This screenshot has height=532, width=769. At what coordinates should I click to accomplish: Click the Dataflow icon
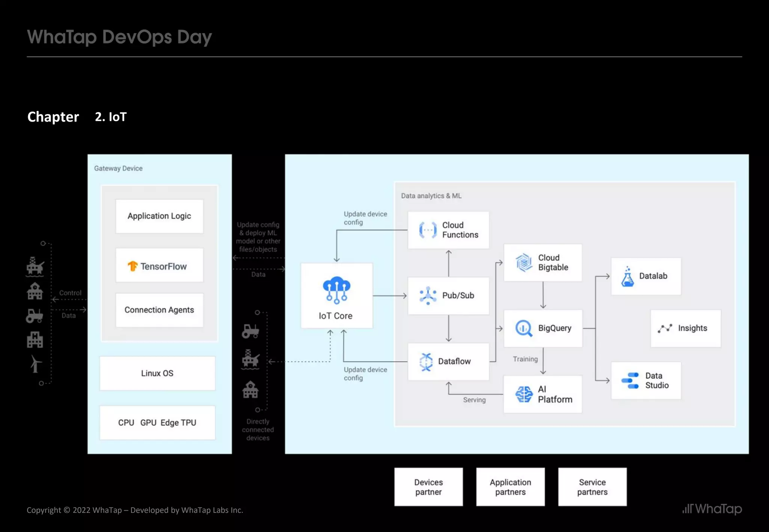pos(426,362)
